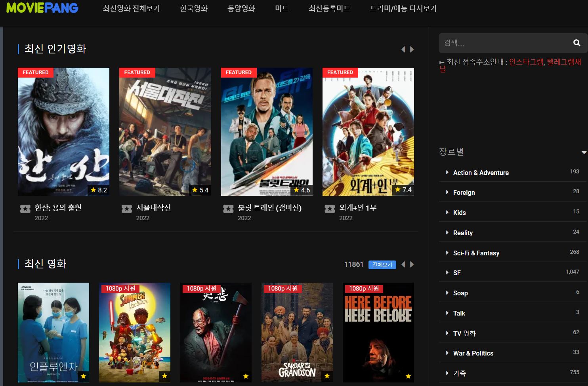Click the star badge on Here Before poster

[409, 376]
